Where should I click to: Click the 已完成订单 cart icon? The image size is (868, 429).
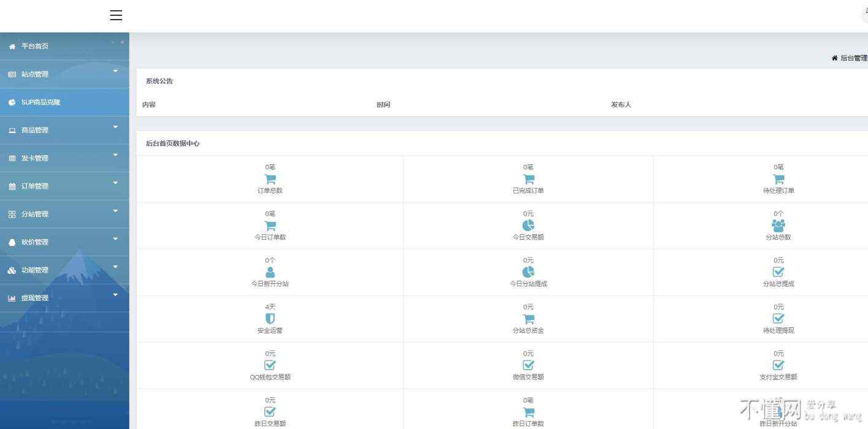(528, 179)
